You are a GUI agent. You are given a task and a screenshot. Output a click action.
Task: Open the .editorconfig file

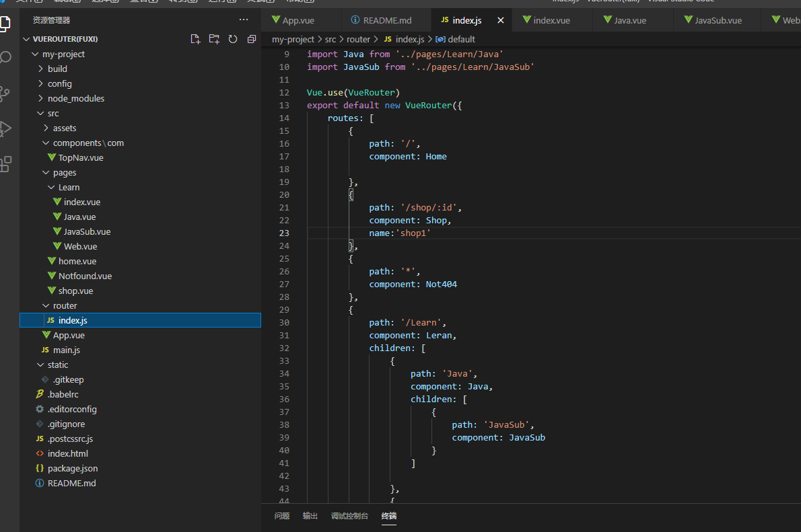[72, 410]
